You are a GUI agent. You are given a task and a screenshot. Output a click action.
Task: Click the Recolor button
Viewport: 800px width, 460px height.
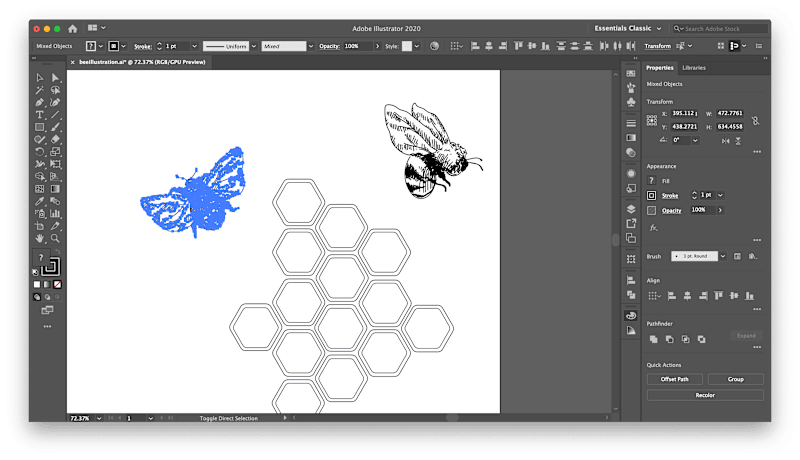(705, 395)
